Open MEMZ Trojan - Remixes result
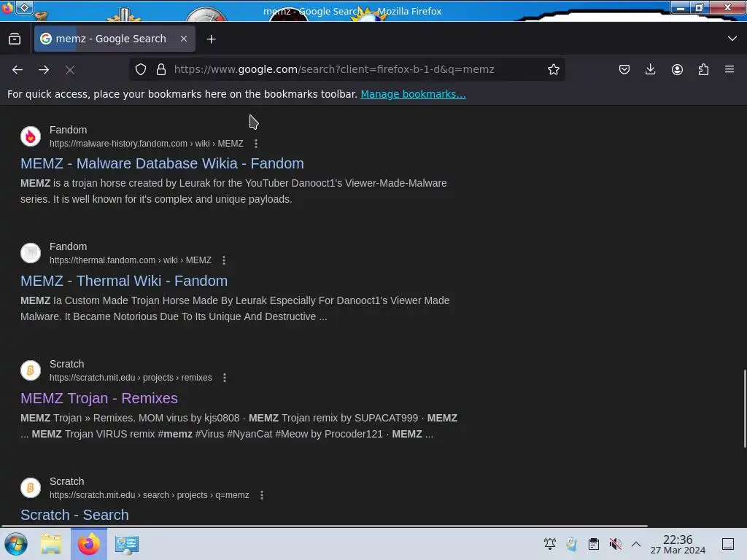This screenshot has width=747, height=560. (x=99, y=398)
